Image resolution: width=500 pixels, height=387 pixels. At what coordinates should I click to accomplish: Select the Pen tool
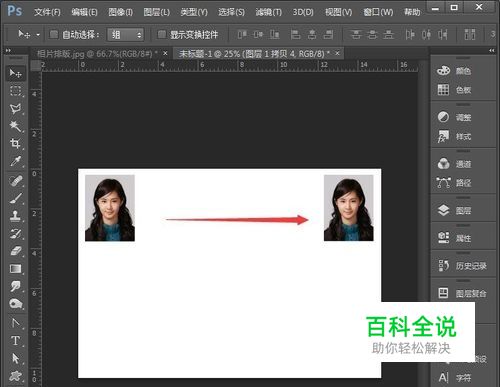(15, 323)
